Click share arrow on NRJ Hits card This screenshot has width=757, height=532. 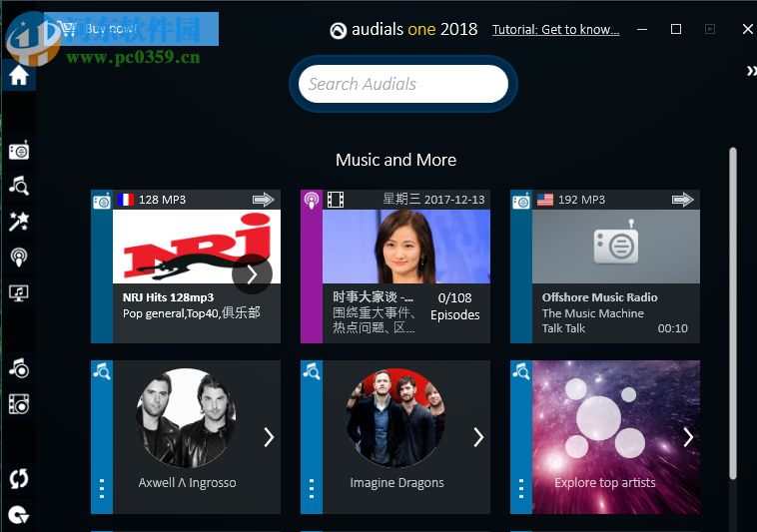pos(263,200)
